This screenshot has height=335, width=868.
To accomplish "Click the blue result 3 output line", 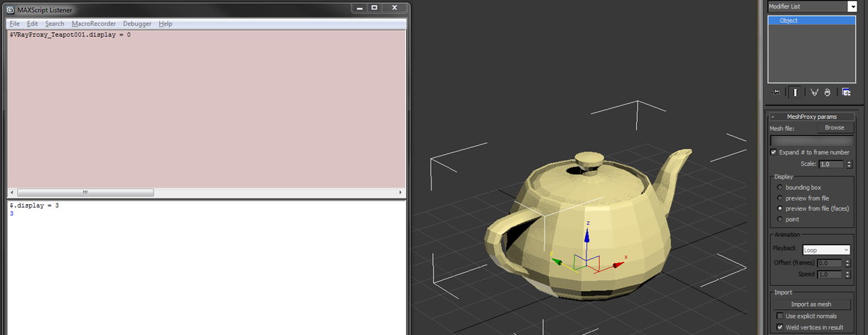I will click(x=11, y=213).
